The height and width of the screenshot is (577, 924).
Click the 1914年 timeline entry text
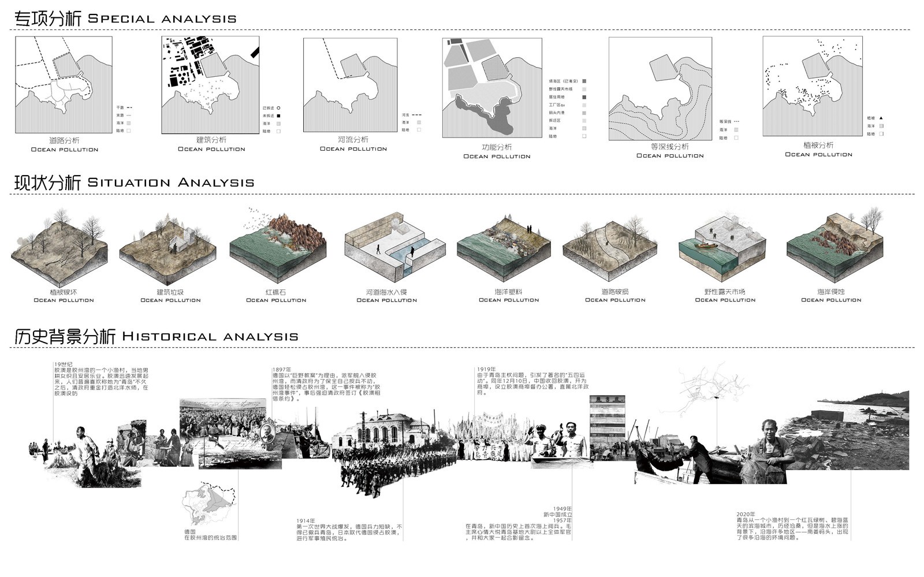(349, 530)
